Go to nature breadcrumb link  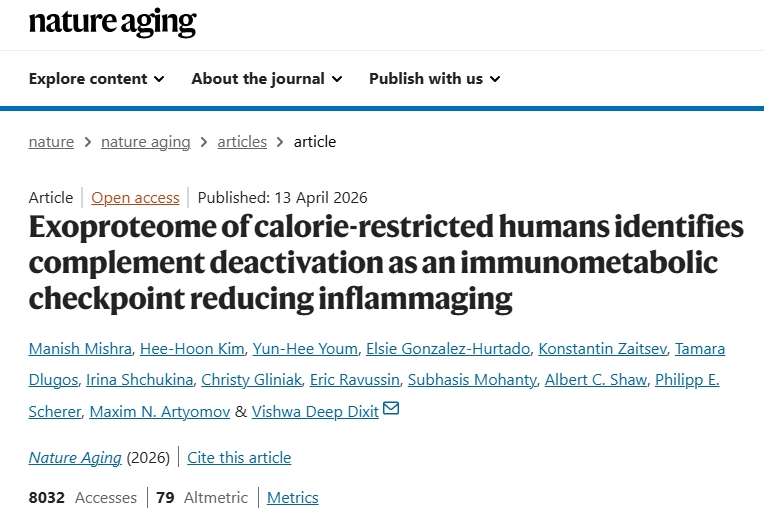coord(51,142)
